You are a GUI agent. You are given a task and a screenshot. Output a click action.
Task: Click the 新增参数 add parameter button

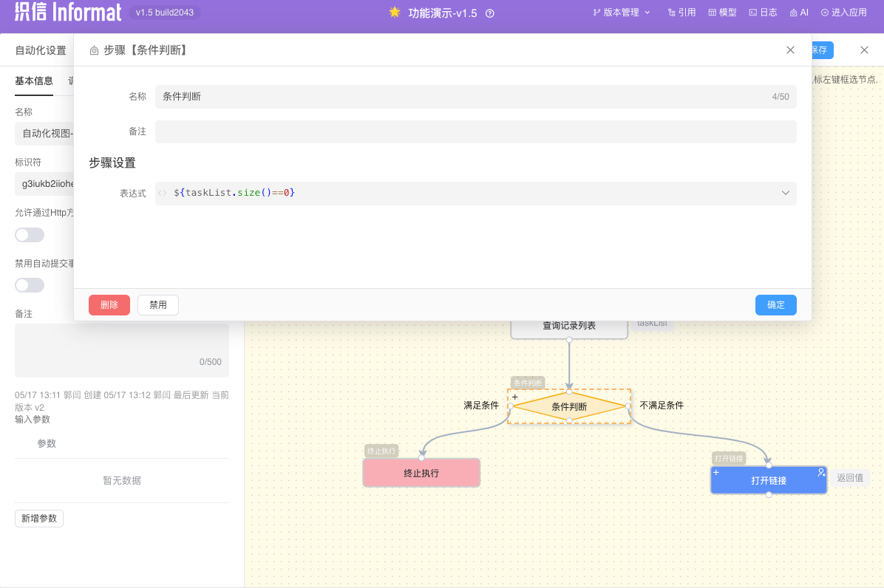[x=39, y=519]
